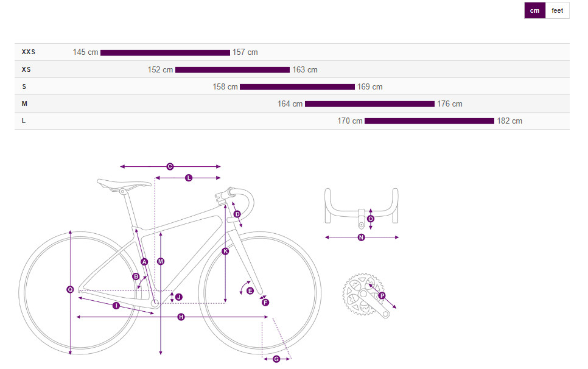Click the L reach marker
Screen dimensions: 588x369
pyautogui.click(x=189, y=178)
